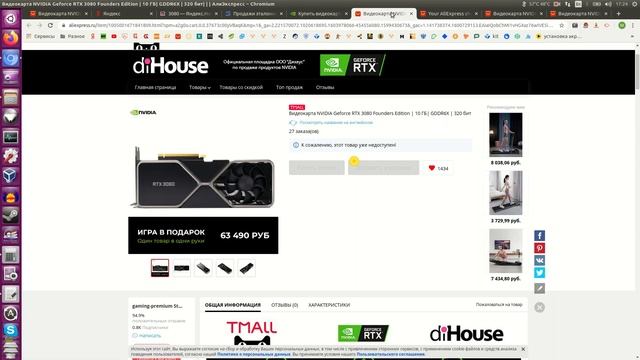Switch to the Купить видеокарту browser tab

(x=318, y=13)
